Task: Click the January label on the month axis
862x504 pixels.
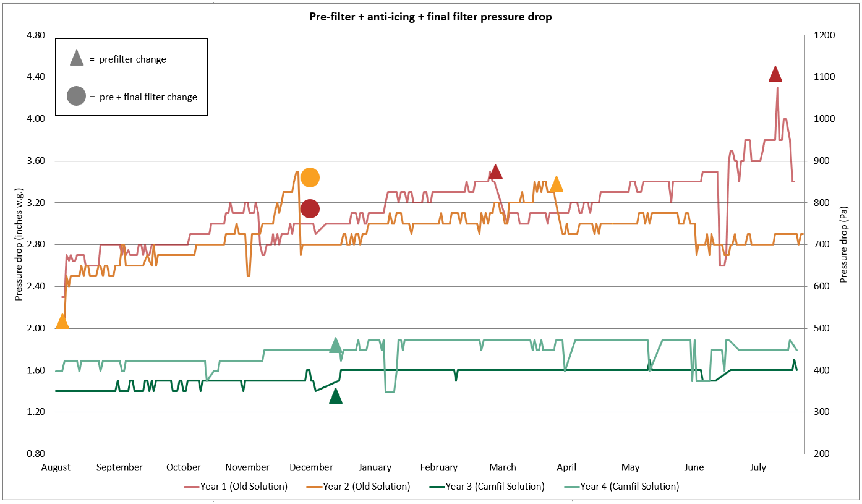Action: click(x=375, y=467)
